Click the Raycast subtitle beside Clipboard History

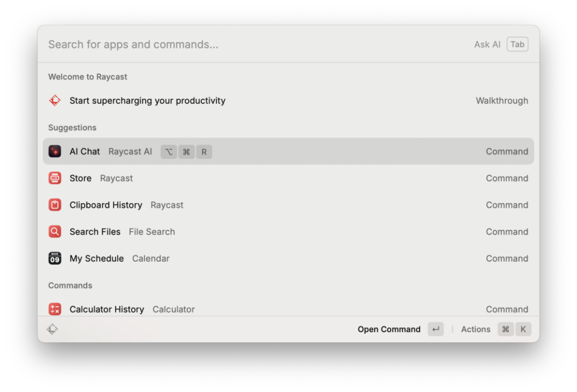pos(167,205)
